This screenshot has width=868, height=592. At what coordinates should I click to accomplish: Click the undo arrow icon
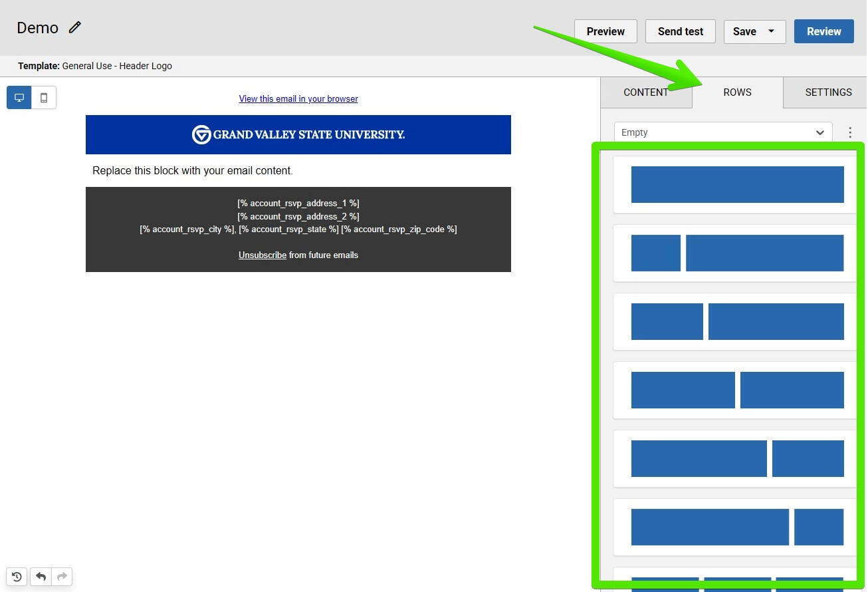pyautogui.click(x=41, y=577)
